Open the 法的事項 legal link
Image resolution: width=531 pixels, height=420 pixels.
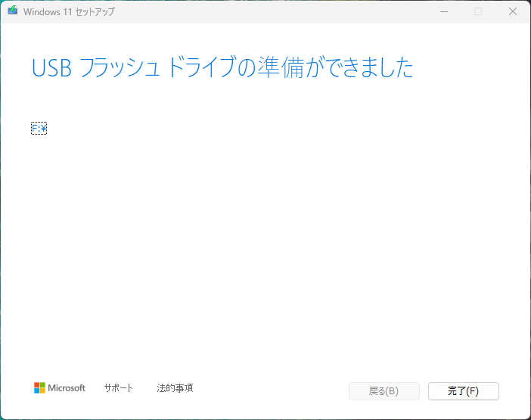tap(175, 387)
